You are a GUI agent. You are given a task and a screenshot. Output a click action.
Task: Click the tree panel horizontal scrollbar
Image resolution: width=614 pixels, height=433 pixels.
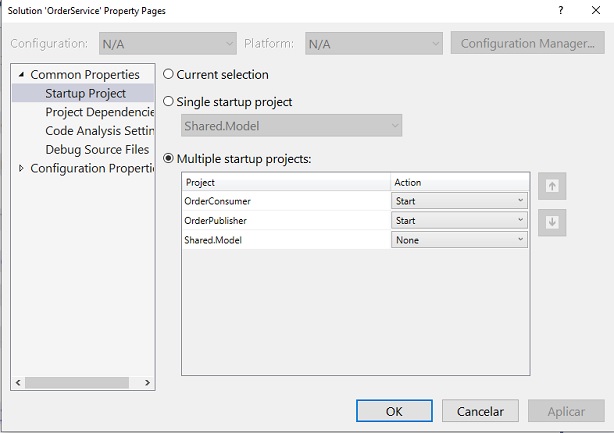coord(77,382)
